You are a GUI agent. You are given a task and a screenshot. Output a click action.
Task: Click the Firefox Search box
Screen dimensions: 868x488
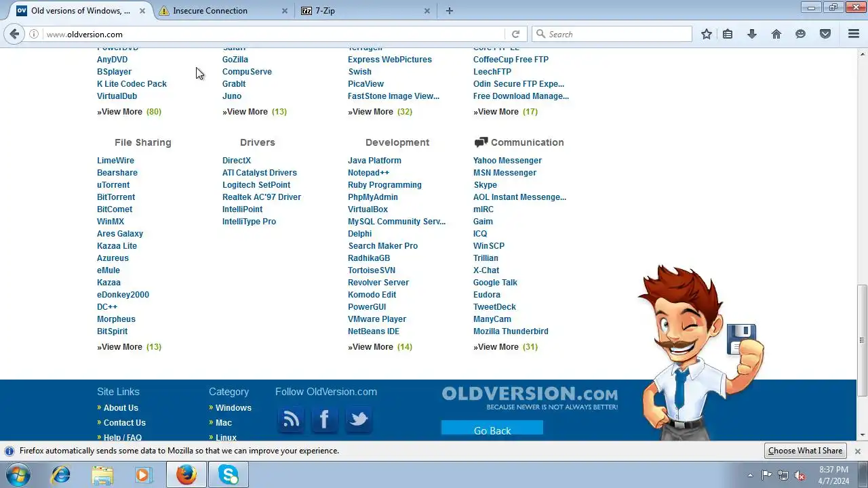pos(612,34)
